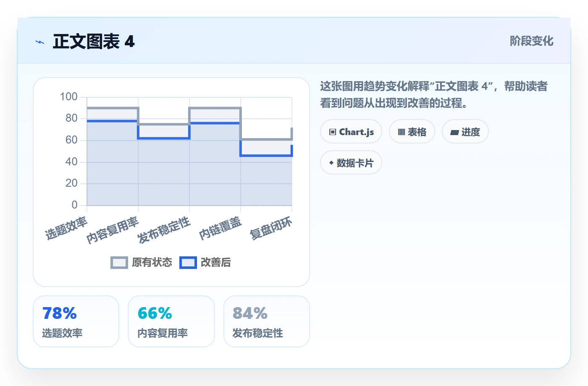The width and height of the screenshot is (588, 386).
Task: Click the grid icon on 表格 tag
Action: pyautogui.click(x=402, y=132)
